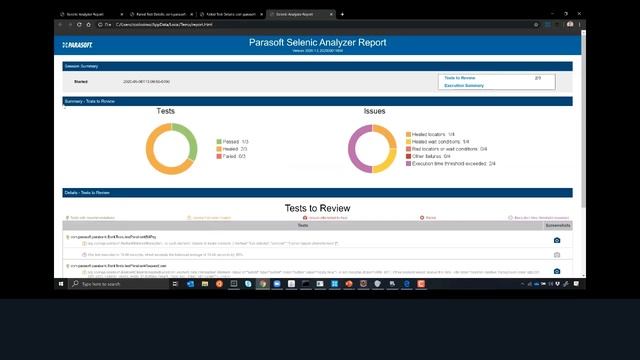Go back in browser history

pos(60,24)
